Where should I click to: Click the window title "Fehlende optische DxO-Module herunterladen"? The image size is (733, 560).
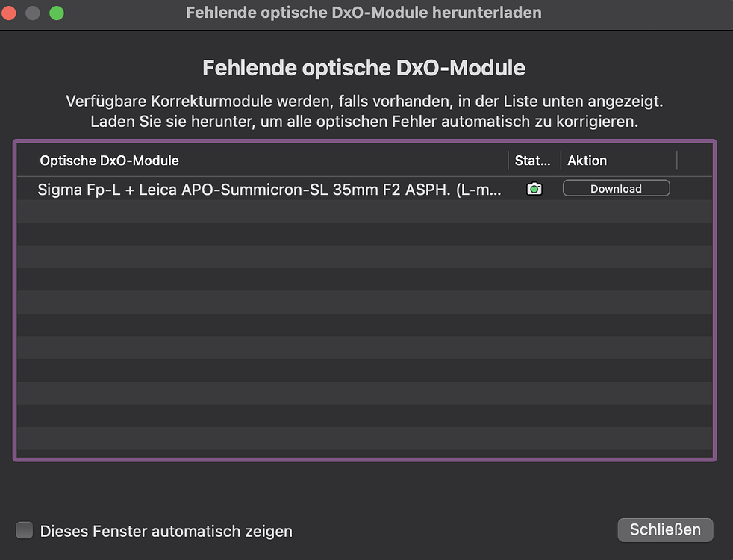click(x=363, y=12)
